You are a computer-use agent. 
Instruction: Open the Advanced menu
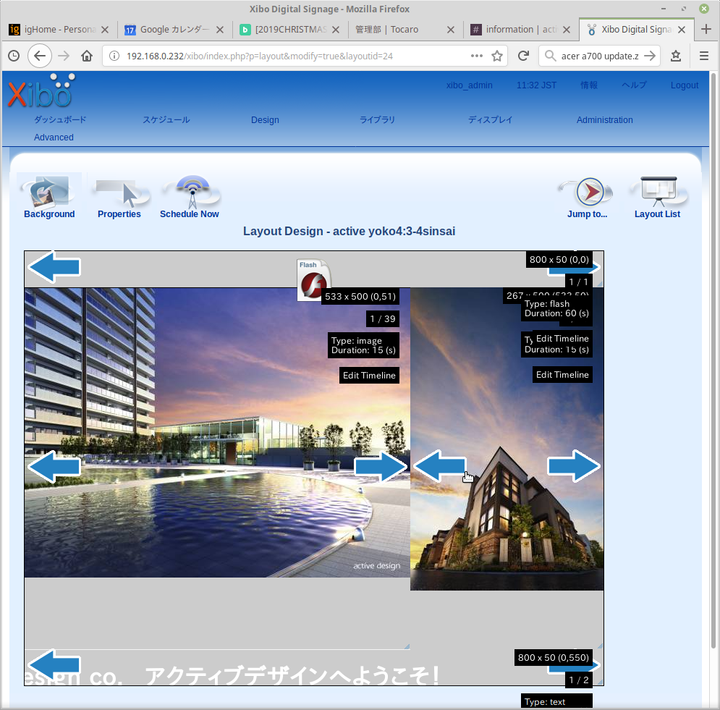click(54, 137)
